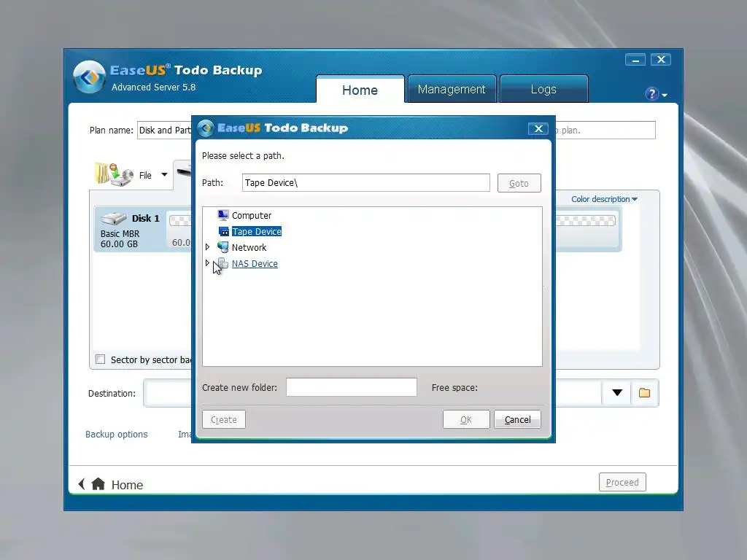
Task: Cancel the path selection dialog
Action: click(517, 419)
